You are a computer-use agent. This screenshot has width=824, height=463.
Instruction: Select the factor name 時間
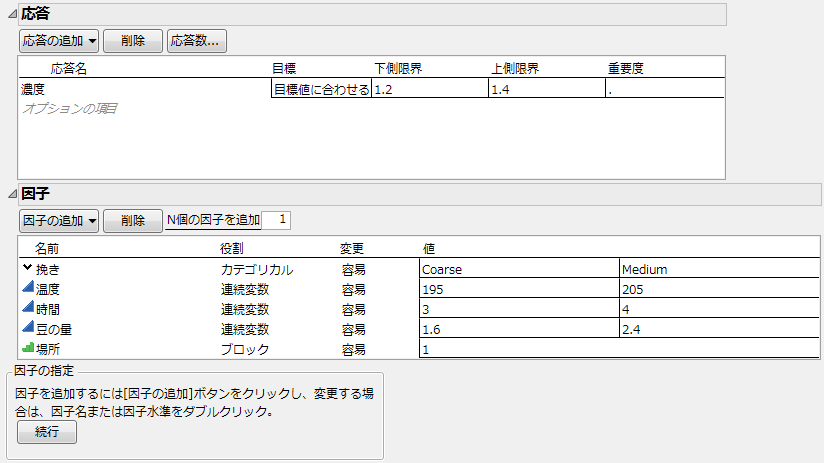coord(48,310)
